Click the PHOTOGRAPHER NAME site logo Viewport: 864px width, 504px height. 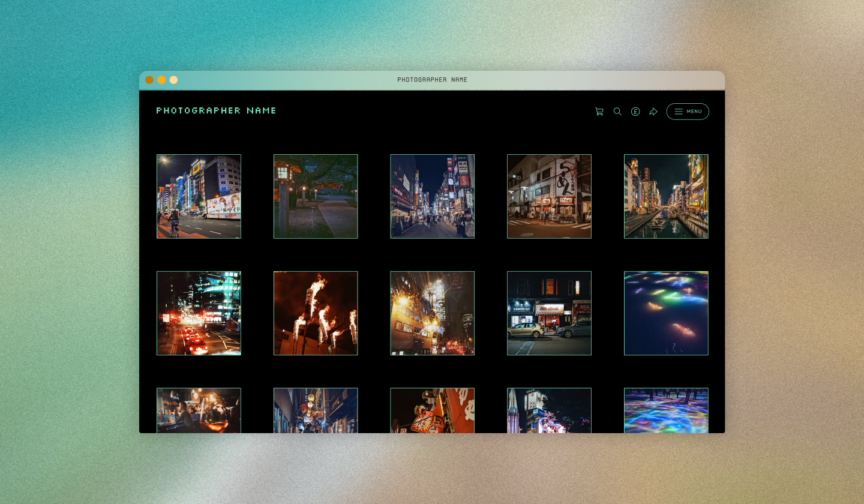pyautogui.click(x=216, y=110)
